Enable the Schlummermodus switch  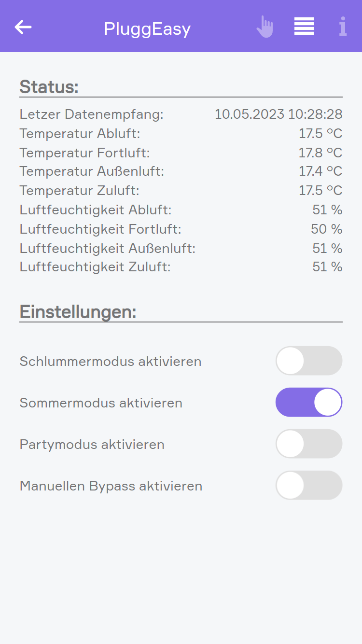point(309,361)
